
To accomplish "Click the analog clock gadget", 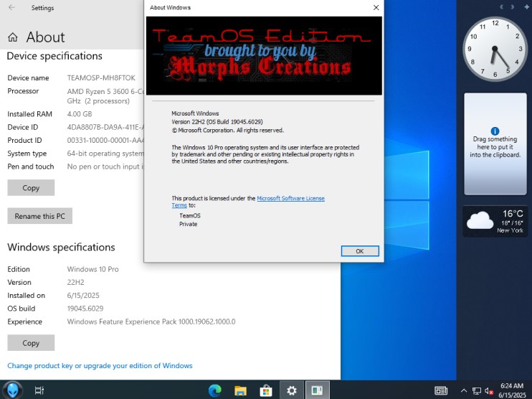I will pyautogui.click(x=495, y=50).
